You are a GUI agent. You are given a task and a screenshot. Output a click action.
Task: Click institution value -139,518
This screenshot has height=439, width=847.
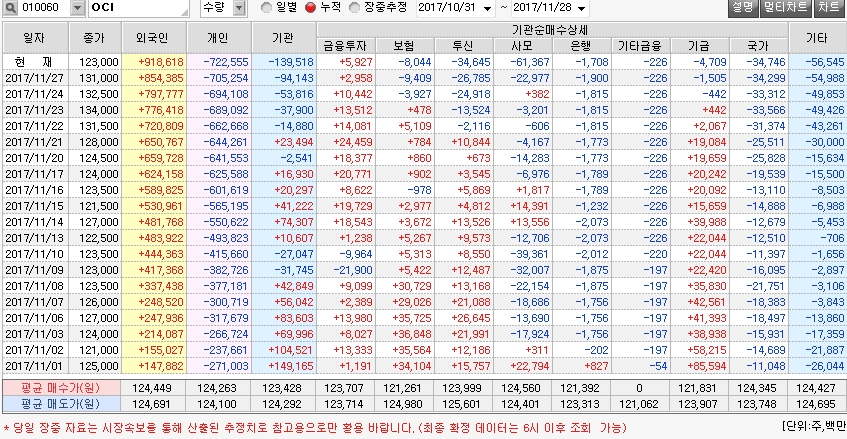pyautogui.click(x=291, y=62)
